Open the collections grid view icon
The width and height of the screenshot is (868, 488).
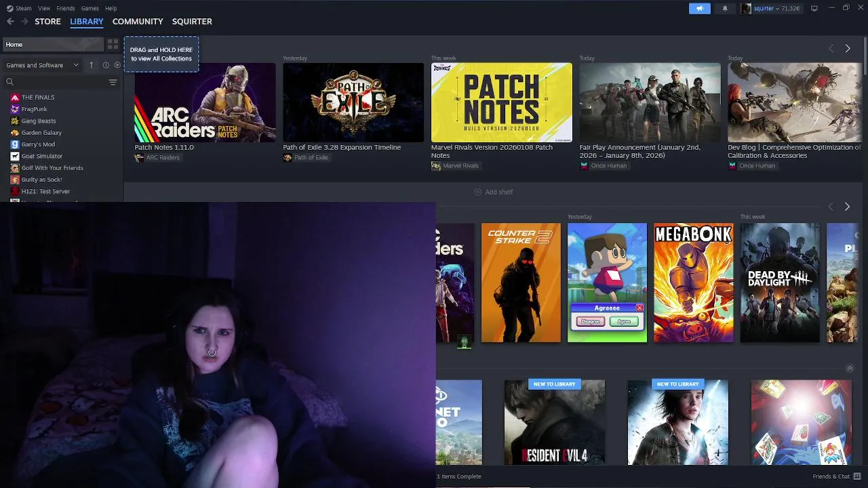pyautogui.click(x=113, y=44)
